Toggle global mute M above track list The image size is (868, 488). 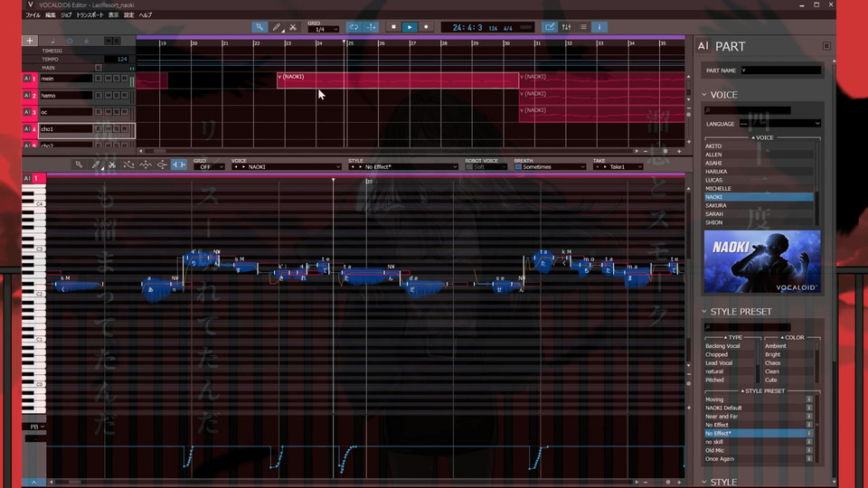(x=108, y=41)
